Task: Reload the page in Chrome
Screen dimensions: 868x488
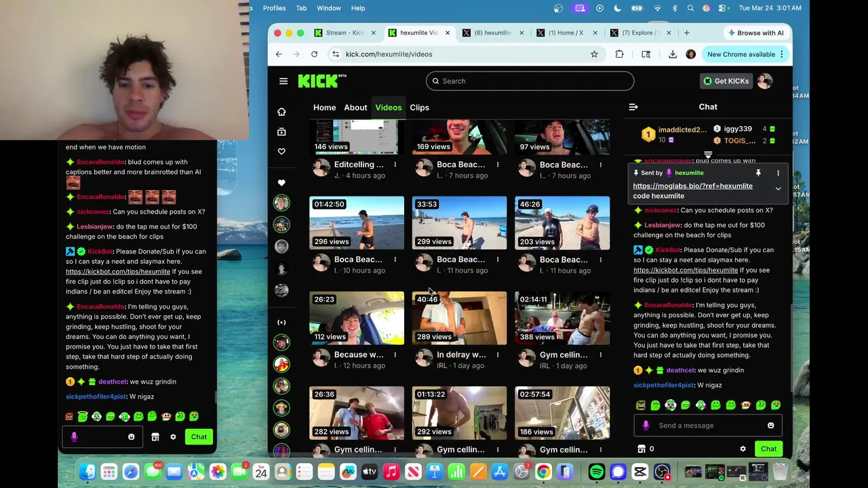Action: 314,54
